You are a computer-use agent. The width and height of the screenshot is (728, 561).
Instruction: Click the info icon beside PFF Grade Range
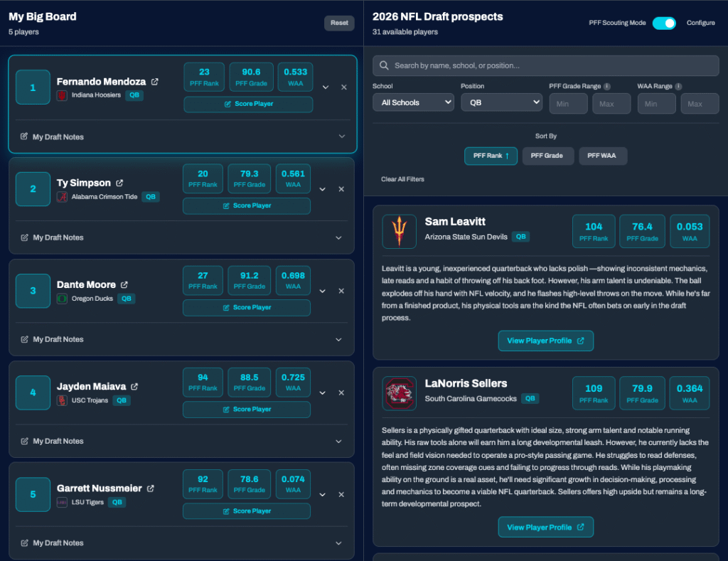point(607,87)
